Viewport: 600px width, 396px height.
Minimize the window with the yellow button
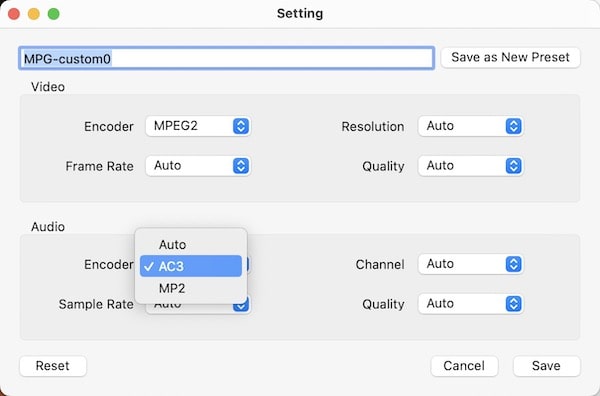pos(34,14)
